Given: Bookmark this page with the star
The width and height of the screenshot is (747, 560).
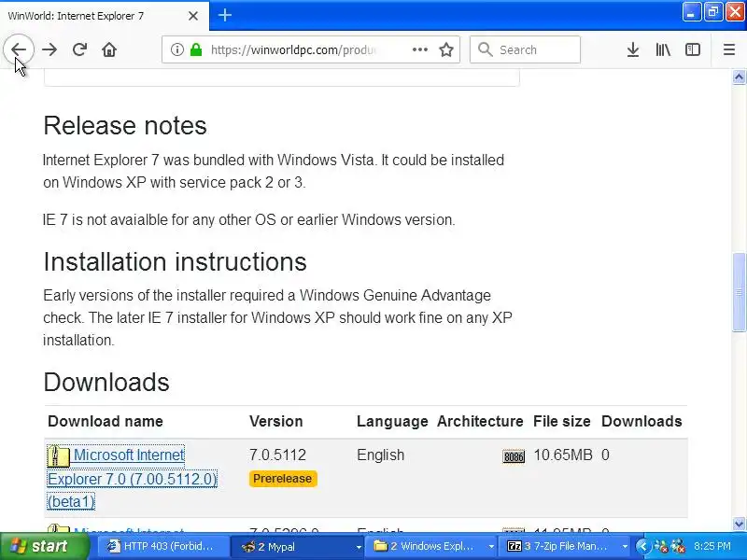Looking at the screenshot, I should tap(446, 49).
